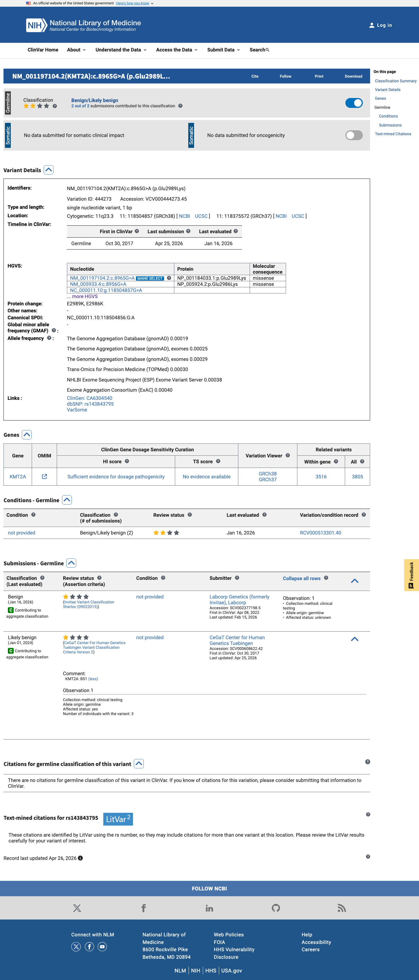Show more HGVS expressions

pos(82,296)
